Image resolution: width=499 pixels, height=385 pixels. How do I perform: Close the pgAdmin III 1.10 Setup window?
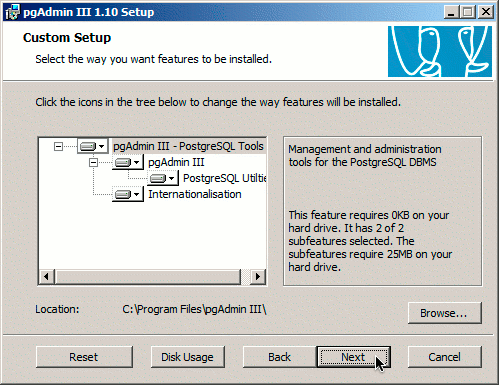[486, 12]
